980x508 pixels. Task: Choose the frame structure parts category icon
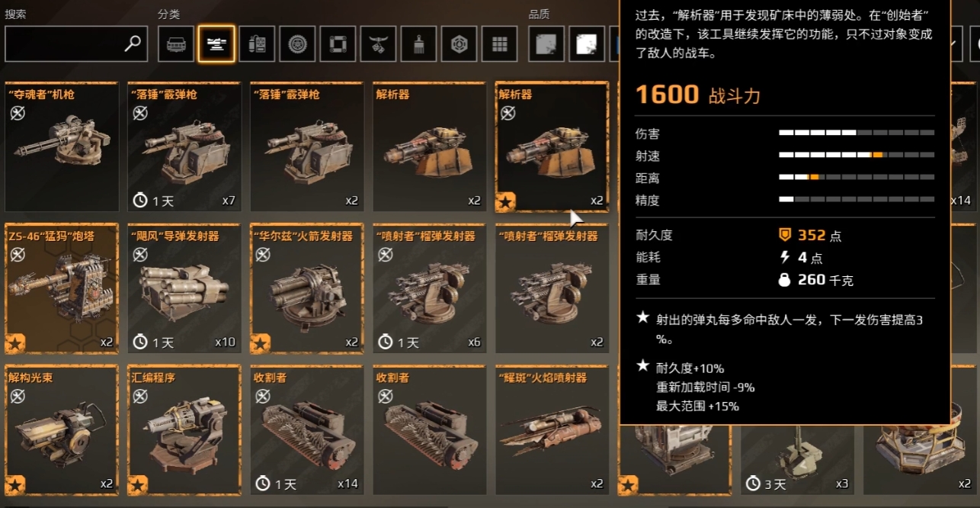coord(338,43)
